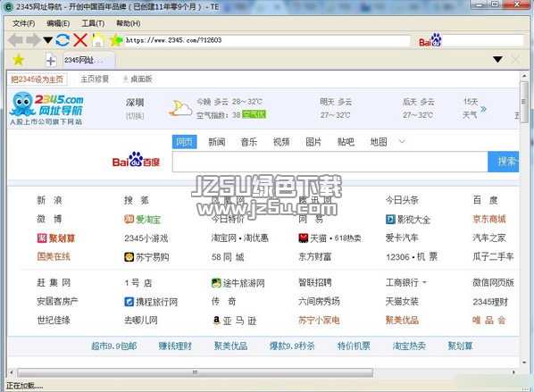The image size is (534, 392).
Task: Expand 15天天气 double arrow
Action: (x=483, y=109)
